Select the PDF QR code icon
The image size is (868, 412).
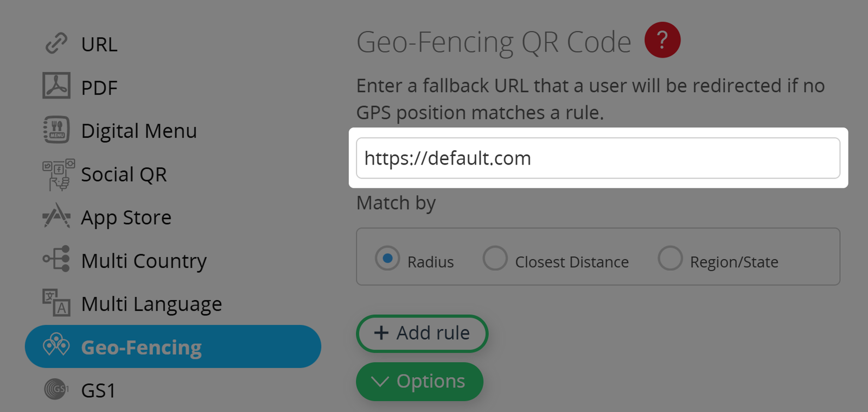pos(56,86)
